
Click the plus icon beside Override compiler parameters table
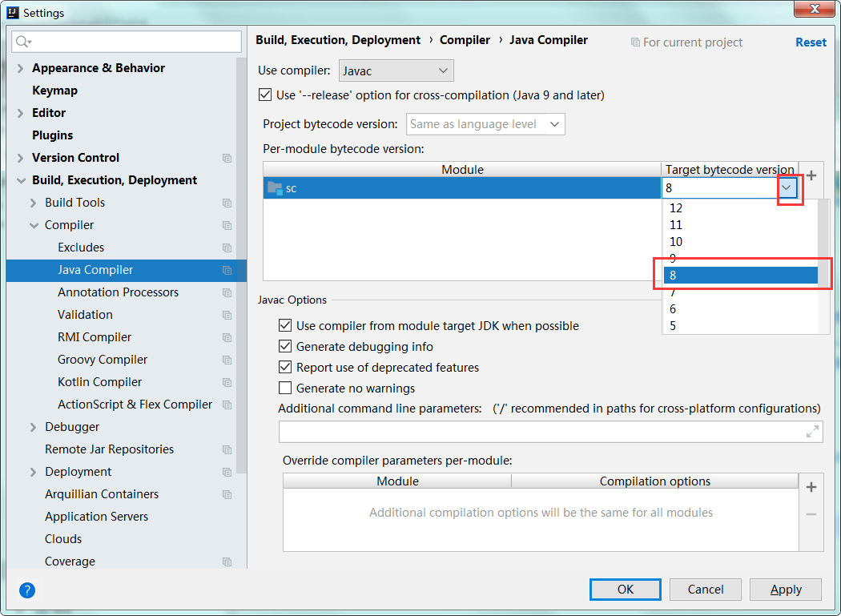point(811,487)
